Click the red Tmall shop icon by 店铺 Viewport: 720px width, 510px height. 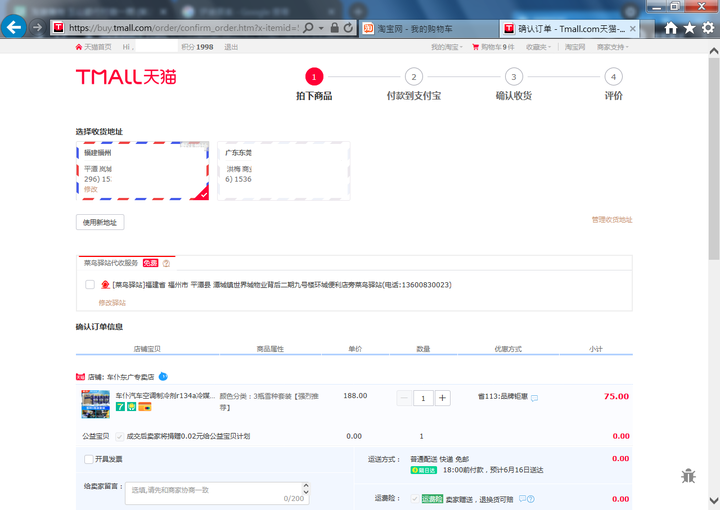coord(80,377)
